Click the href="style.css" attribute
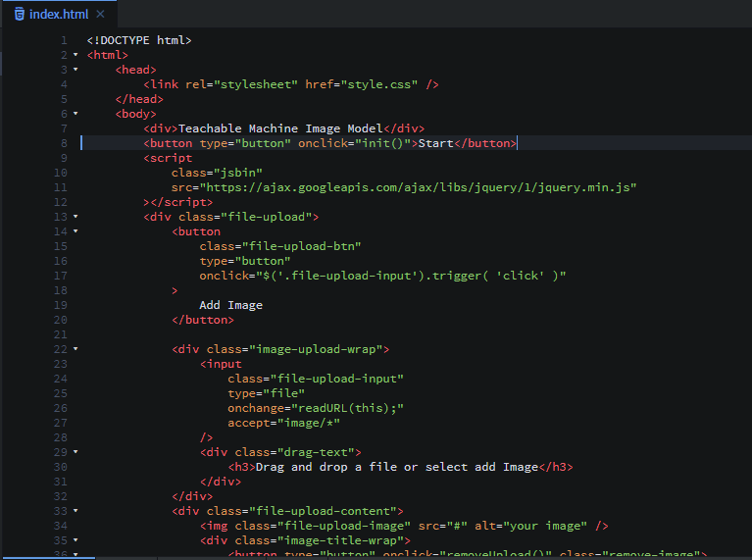 (362, 84)
